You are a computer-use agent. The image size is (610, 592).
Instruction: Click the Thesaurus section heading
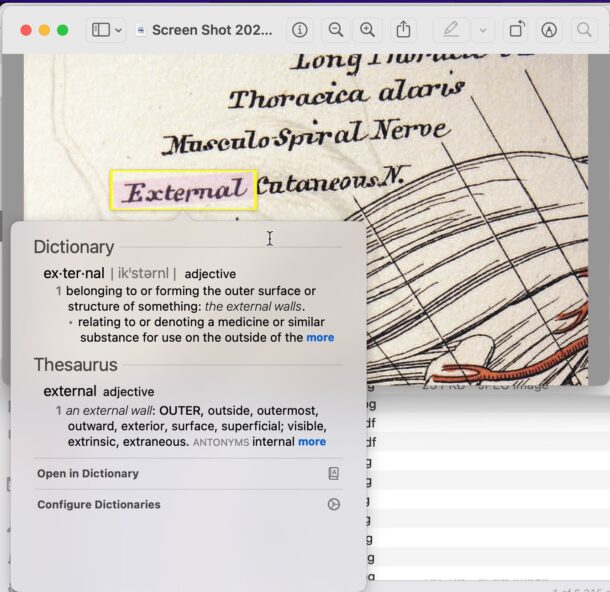click(x=75, y=365)
